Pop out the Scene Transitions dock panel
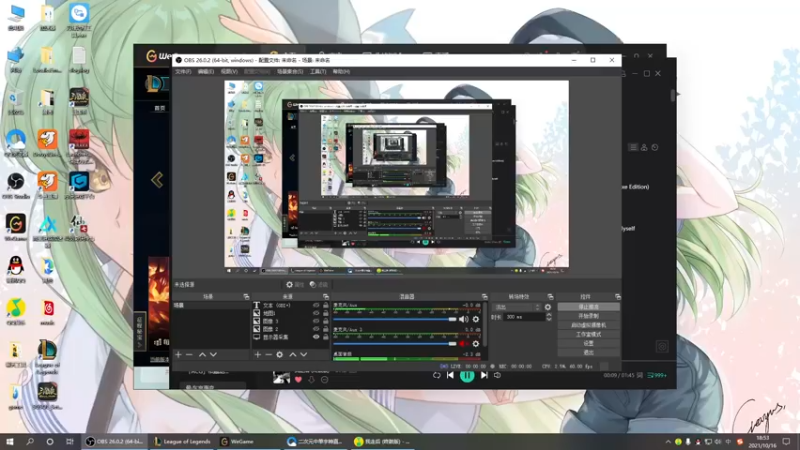 pos(550,296)
